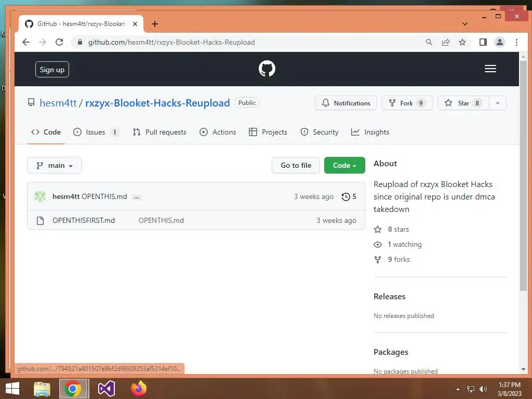Click the GitHub Octocat logo in the header
The image size is (532, 399).
pos(267,69)
